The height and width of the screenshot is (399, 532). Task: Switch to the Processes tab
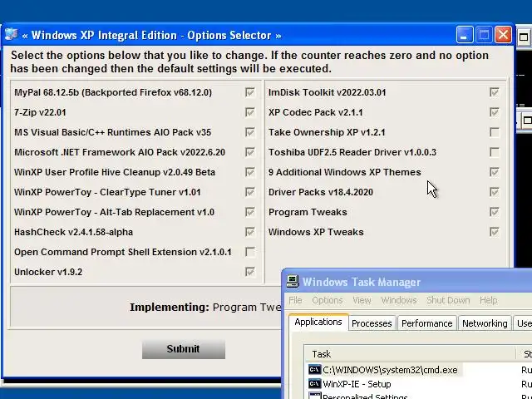(372, 323)
